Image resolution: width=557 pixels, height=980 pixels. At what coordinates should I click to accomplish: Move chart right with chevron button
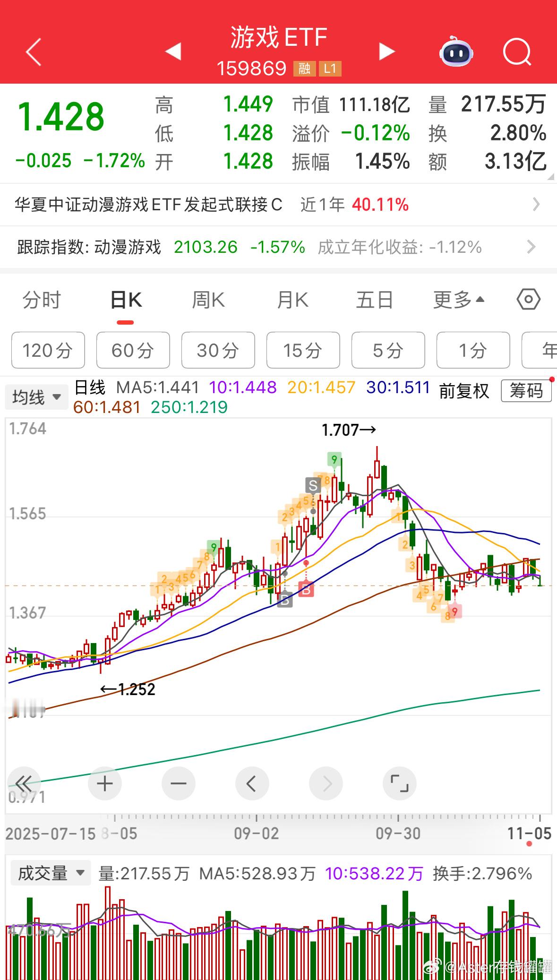pyautogui.click(x=326, y=783)
